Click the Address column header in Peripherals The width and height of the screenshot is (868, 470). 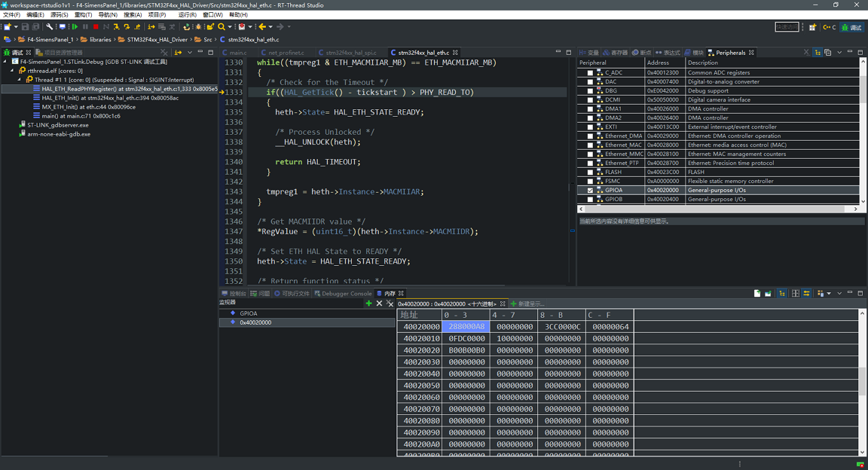[665, 63]
